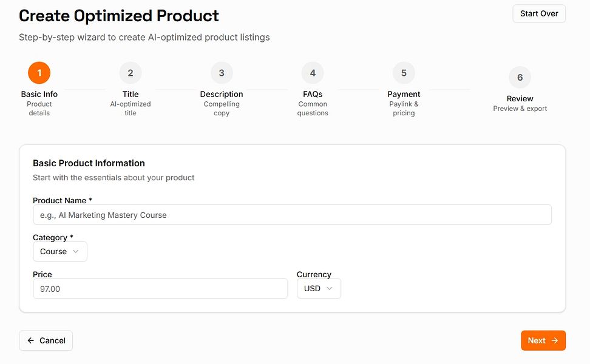Click the back arrow icon beside Cancel

point(31,340)
